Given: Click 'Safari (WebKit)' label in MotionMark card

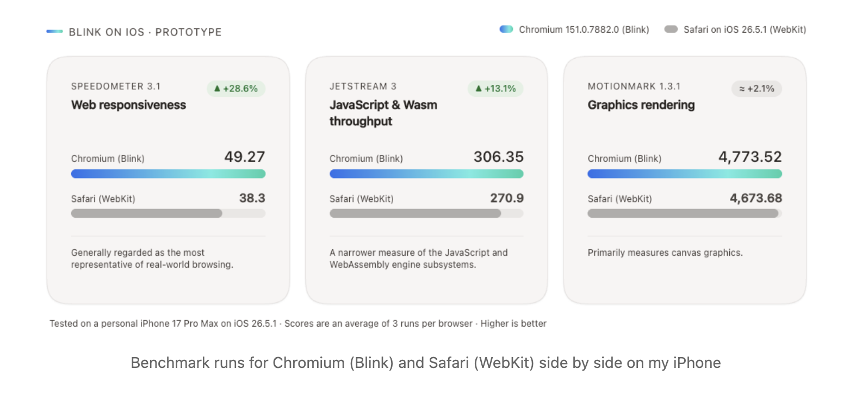Looking at the screenshot, I should [619, 199].
